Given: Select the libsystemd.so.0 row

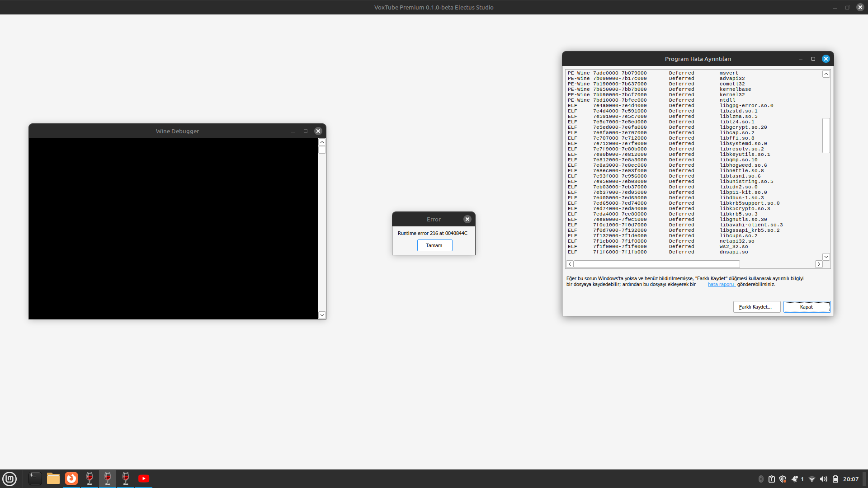Looking at the screenshot, I should tap(667, 144).
